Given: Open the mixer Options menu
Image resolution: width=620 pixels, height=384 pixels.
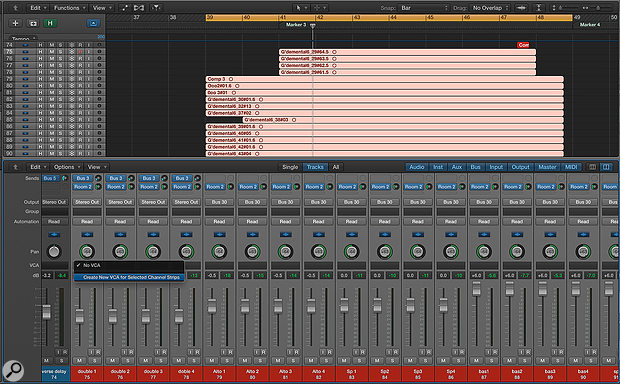Looking at the screenshot, I should [66, 167].
